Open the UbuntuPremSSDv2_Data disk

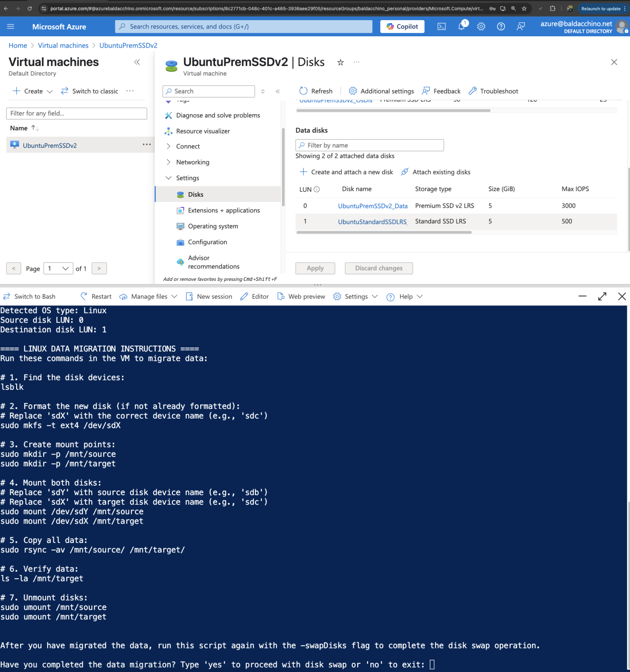pos(372,206)
